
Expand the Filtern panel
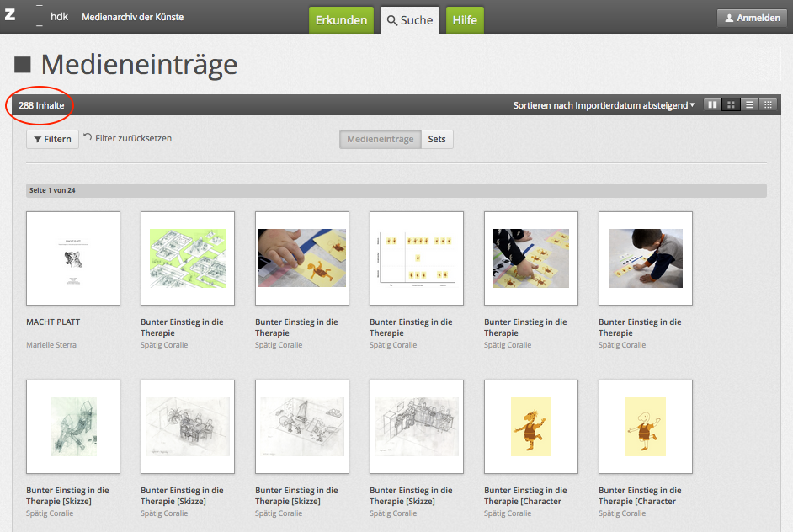click(52, 139)
